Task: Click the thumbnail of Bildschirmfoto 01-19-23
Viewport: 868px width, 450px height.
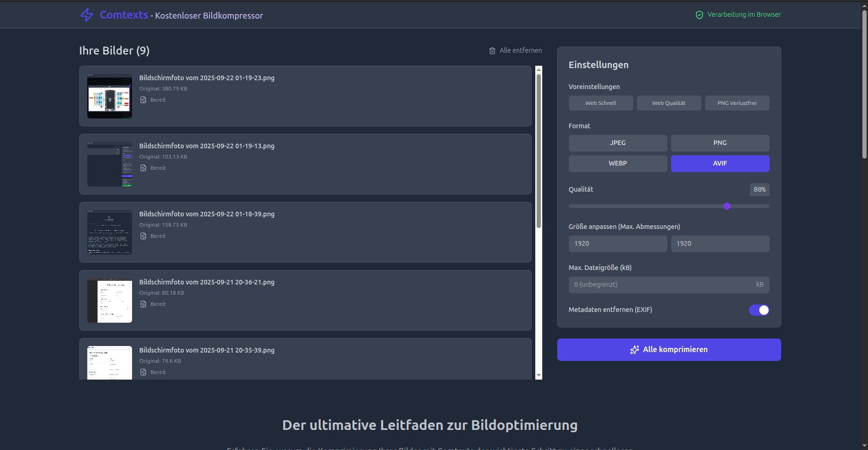Action: [x=109, y=96]
